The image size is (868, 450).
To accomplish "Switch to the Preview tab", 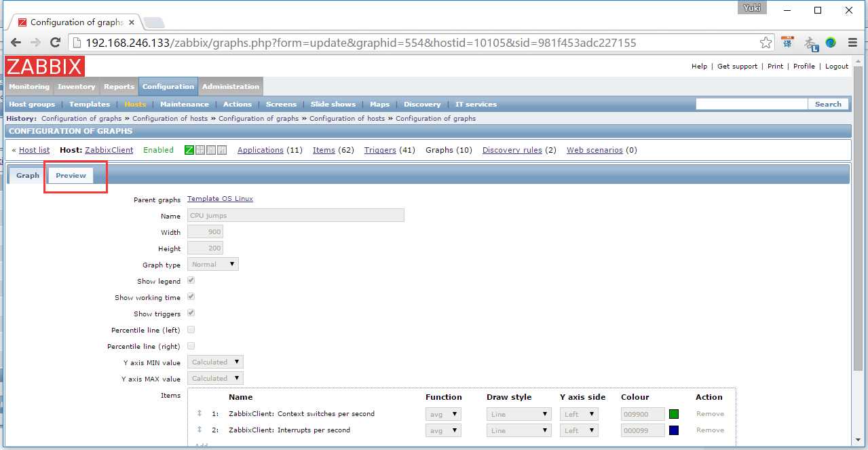I will (x=71, y=175).
